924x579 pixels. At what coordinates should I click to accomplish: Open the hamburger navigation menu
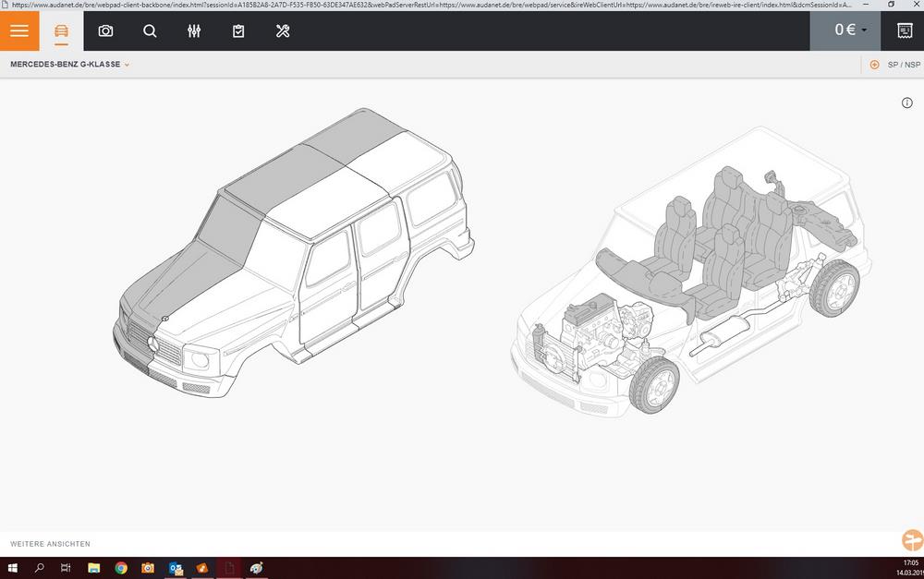[x=18, y=30]
